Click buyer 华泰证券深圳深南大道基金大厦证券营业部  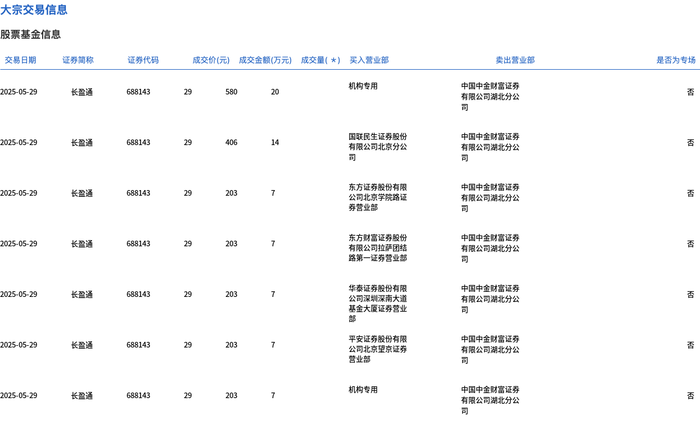pos(378,303)
